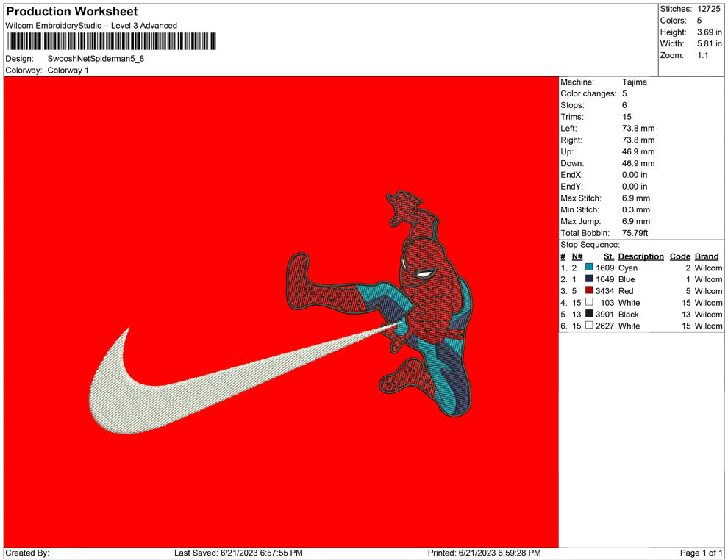Click the Height value '3.69 in'
This screenshot has height=560, width=728.
pos(710,32)
